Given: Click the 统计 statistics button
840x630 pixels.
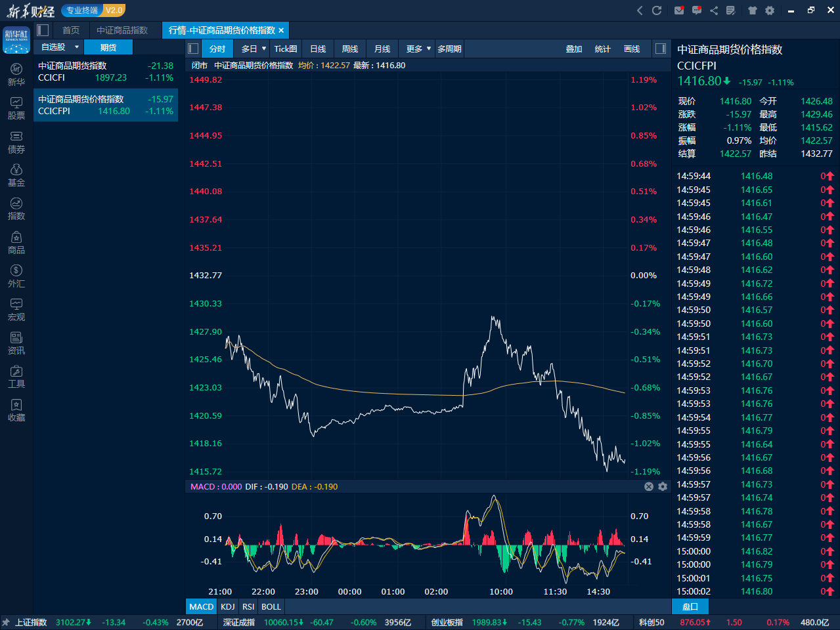Looking at the screenshot, I should tap(602, 48).
